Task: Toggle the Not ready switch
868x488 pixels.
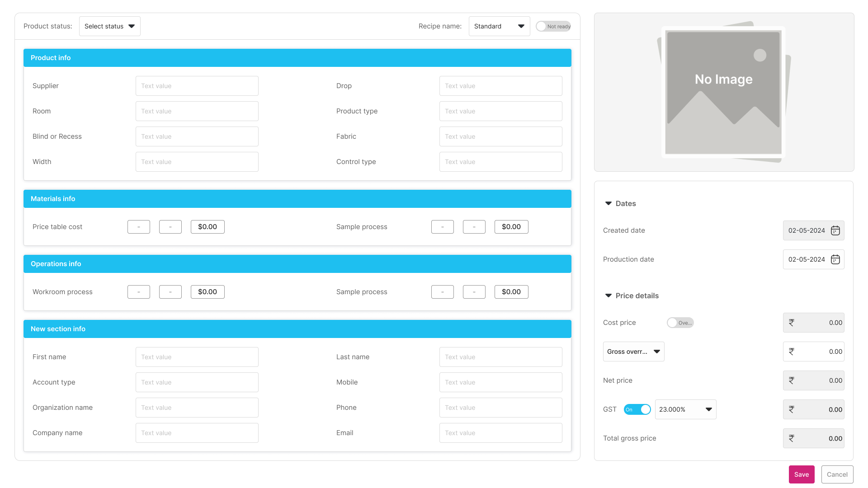Action: [553, 26]
